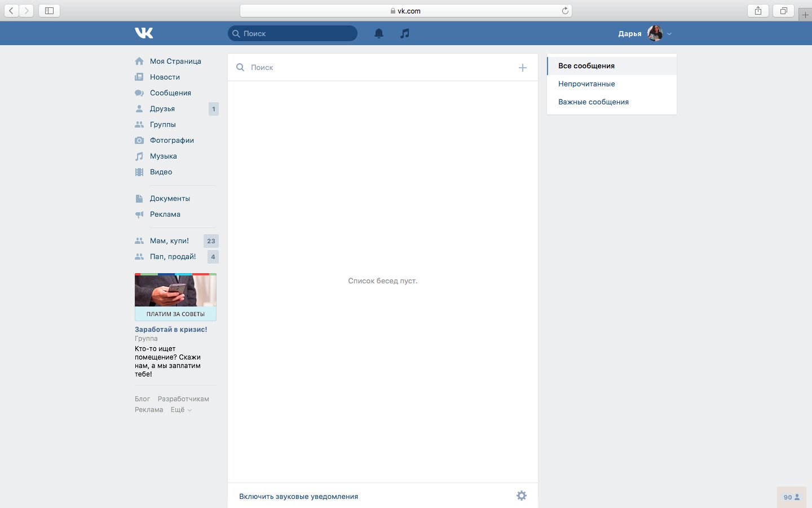Open a new Safari tab

[x=805, y=15]
